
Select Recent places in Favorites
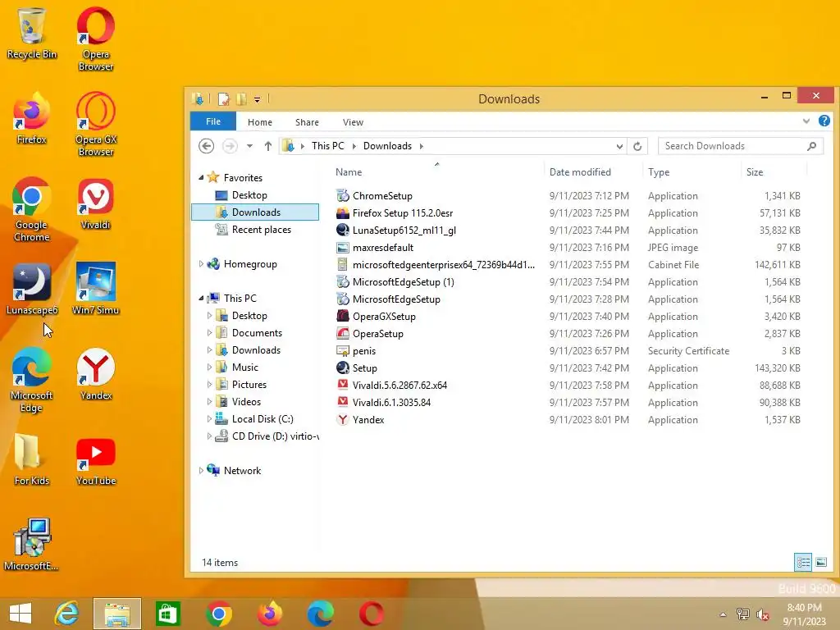(x=262, y=230)
